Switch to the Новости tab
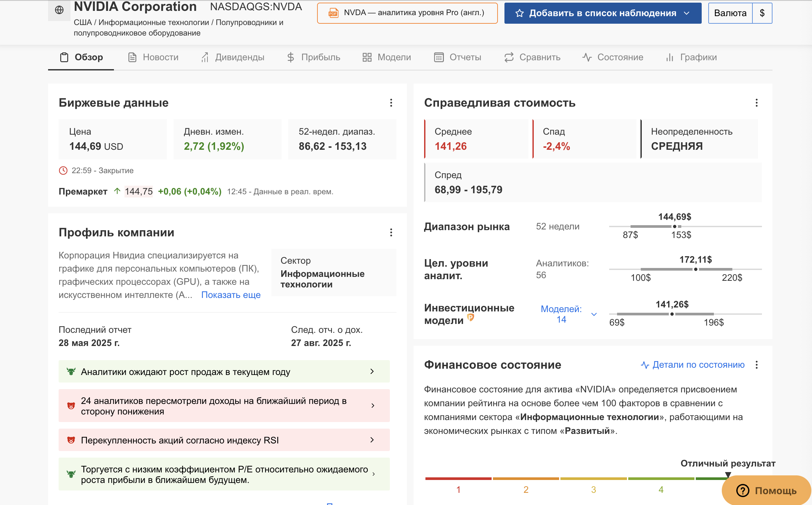The height and width of the screenshot is (505, 812). (x=153, y=58)
